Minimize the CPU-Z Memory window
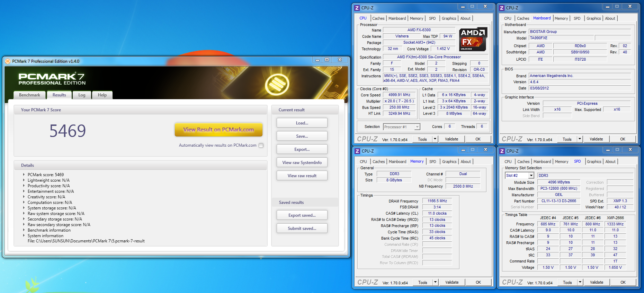Screen dimensions: 644x293 [463, 149]
